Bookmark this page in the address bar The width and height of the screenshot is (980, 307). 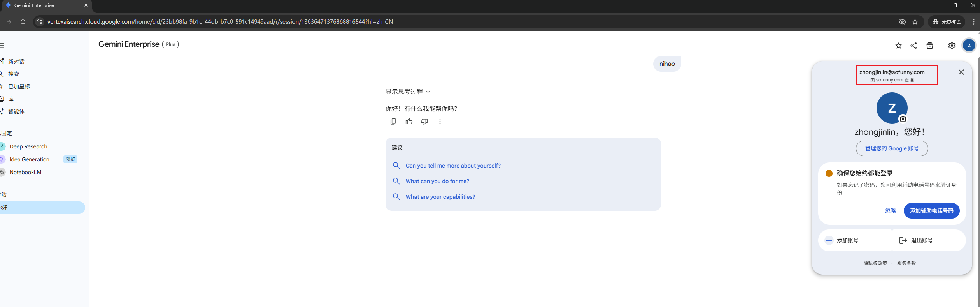[x=915, y=22]
